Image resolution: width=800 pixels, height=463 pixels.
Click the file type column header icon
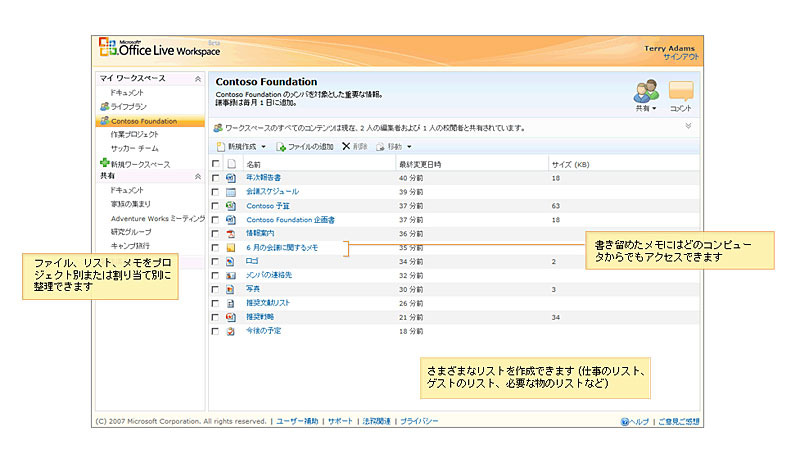tap(231, 164)
